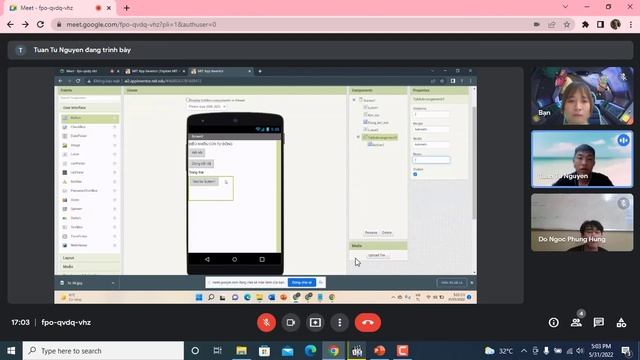Open the in-call chat panel

599,322
